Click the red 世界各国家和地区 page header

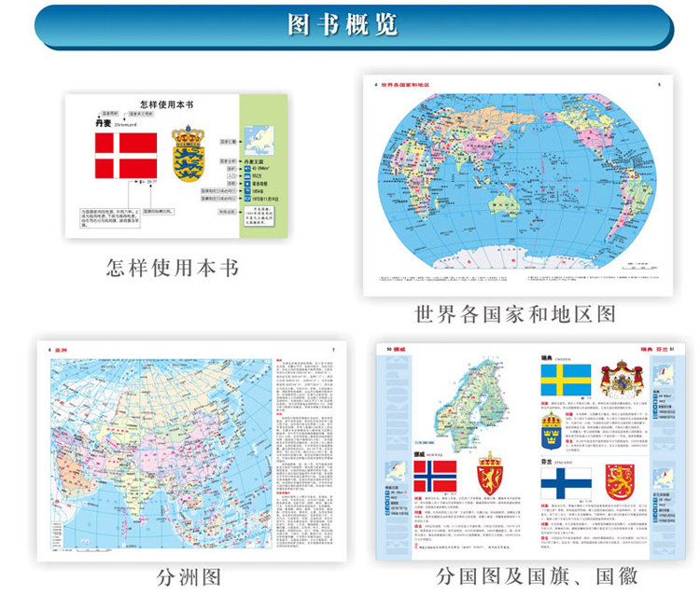pyautogui.click(x=405, y=85)
